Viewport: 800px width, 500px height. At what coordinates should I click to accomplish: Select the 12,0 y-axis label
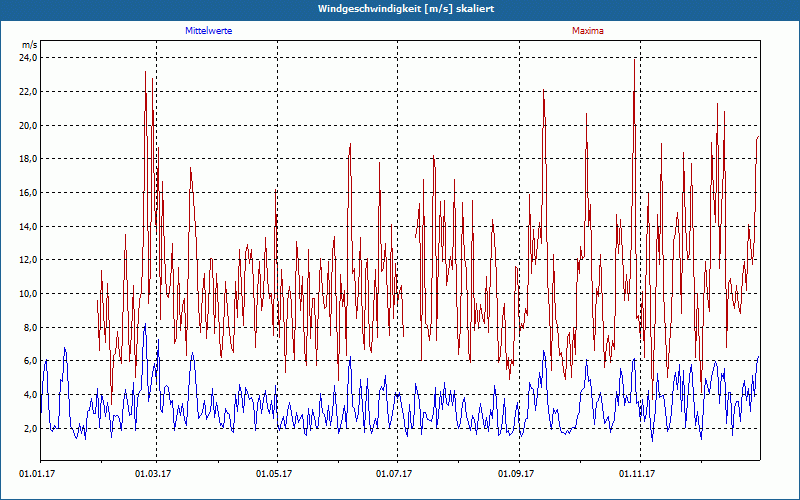click(x=28, y=260)
